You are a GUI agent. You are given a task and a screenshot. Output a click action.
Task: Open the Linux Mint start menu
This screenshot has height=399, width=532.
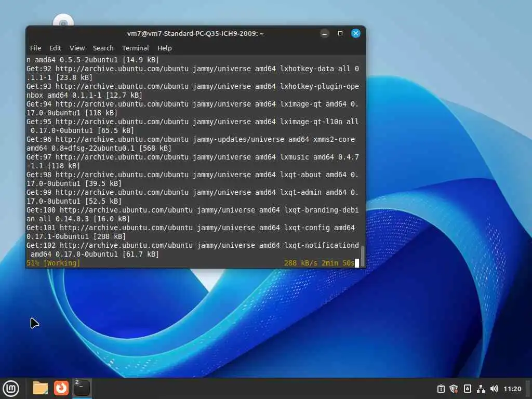pyautogui.click(x=11, y=388)
